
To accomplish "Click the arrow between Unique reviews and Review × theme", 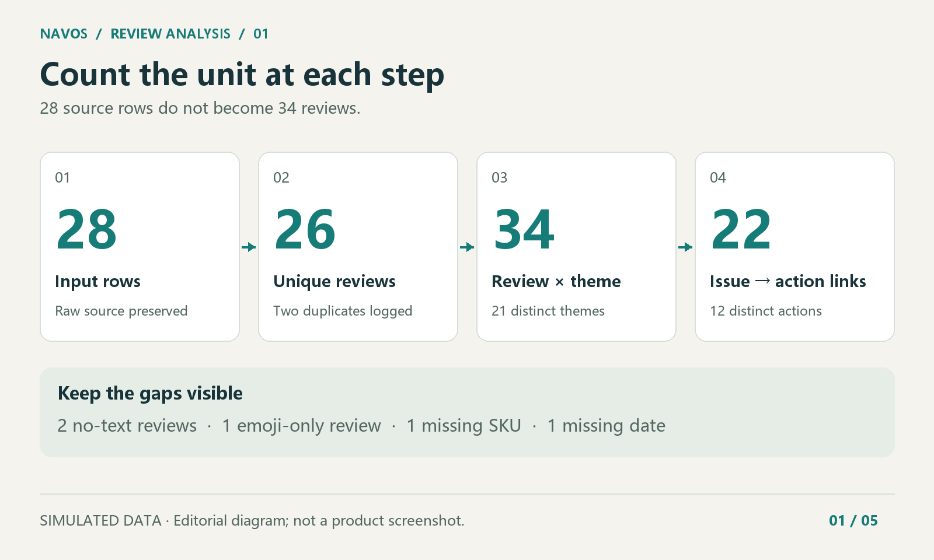I will point(467,247).
